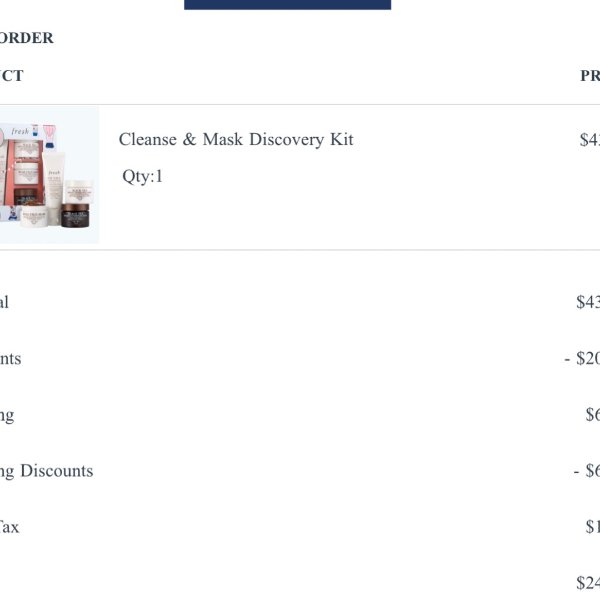Click the order total starting with $24
This screenshot has height=600, width=600.
pyautogui.click(x=588, y=583)
